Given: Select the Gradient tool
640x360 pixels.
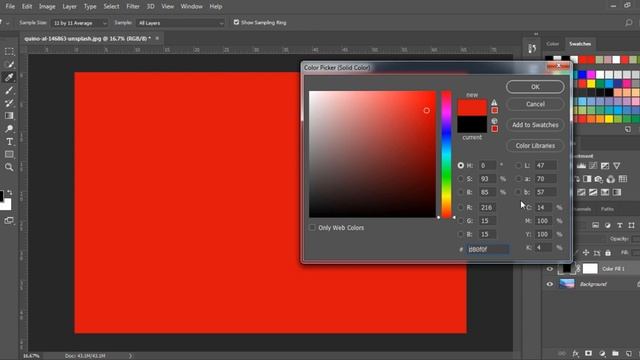Looking at the screenshot, I should (9, 116).
